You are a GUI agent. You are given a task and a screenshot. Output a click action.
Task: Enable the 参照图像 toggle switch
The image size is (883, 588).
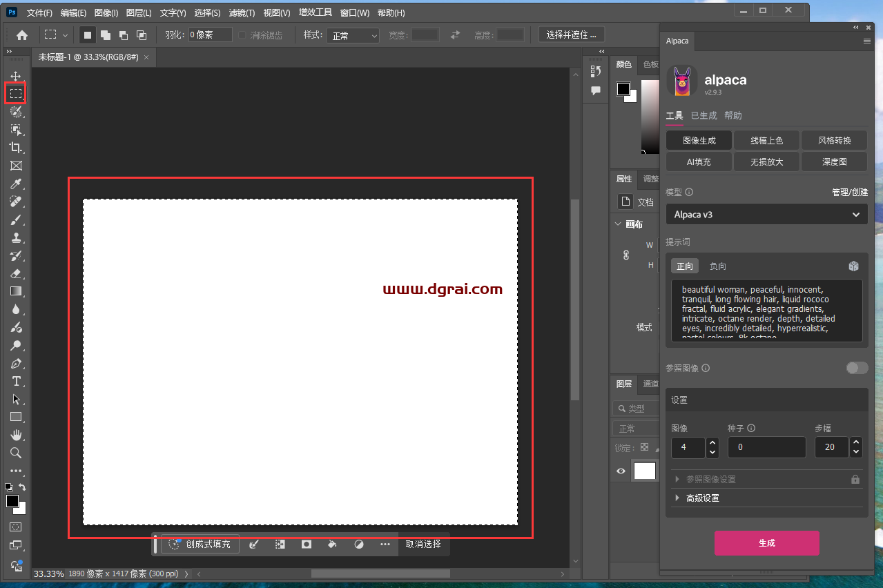tap(857, 368)
